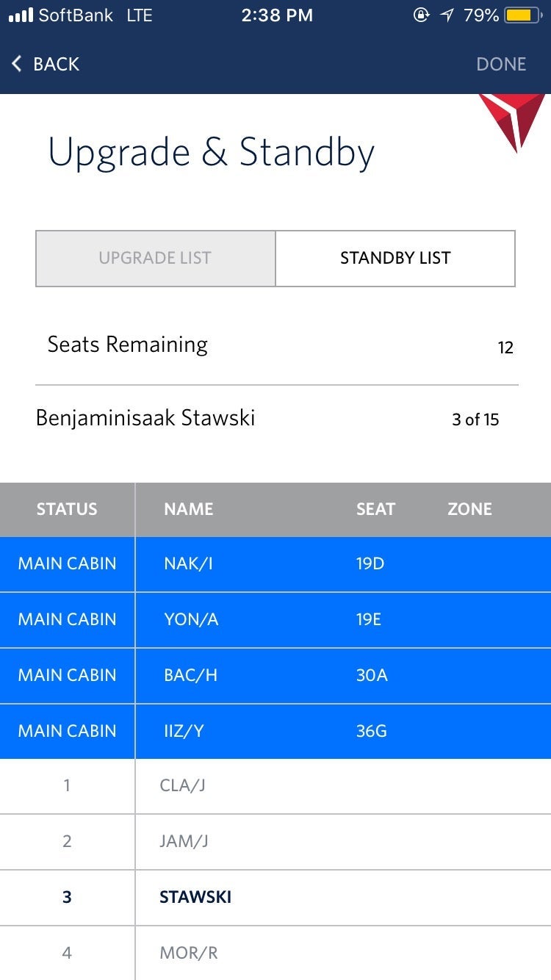Tap the Delta logo triangle
This screenshot has height=980, width=551.
pos(515,120)
